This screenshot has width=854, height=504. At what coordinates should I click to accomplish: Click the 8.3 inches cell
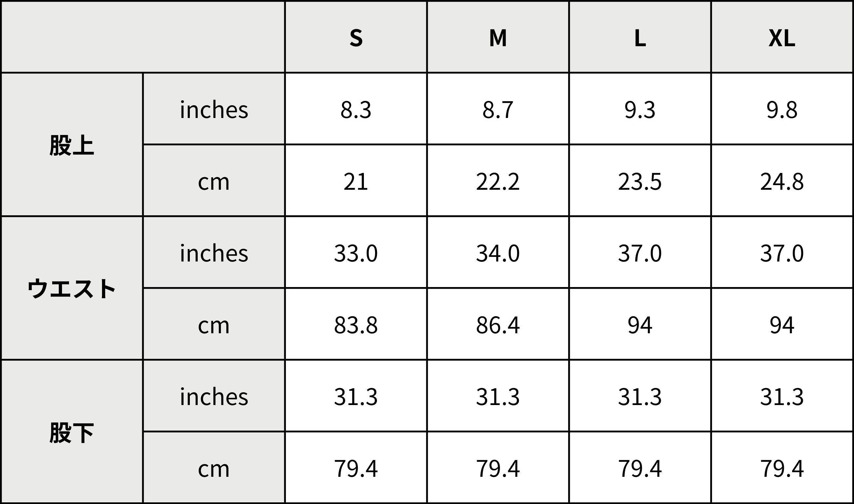point(356,109)
